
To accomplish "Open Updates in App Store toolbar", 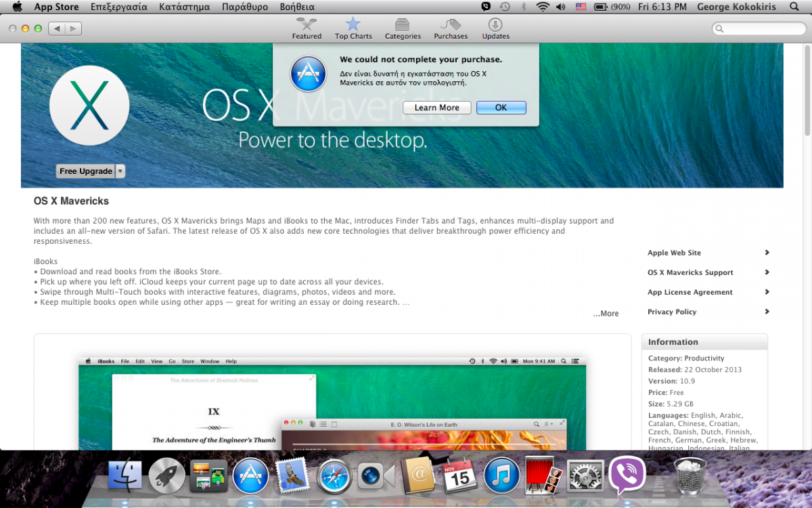I will tap(496, 28).
